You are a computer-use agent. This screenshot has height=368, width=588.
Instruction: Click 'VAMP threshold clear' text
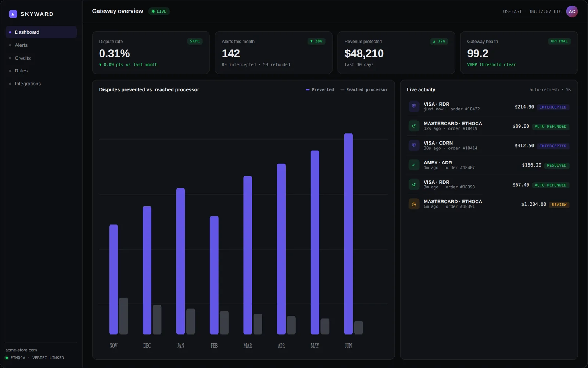pyautogui.click(x=491, y=64)
